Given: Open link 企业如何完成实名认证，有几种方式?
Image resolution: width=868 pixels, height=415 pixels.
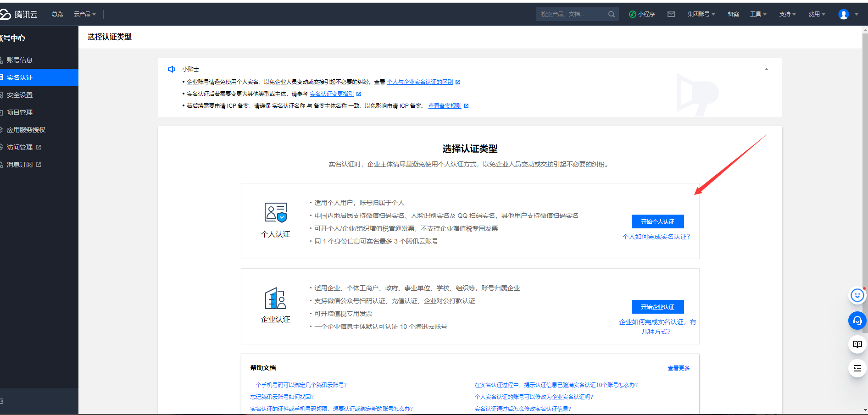Looking at the screenshot, I should 657,326.
